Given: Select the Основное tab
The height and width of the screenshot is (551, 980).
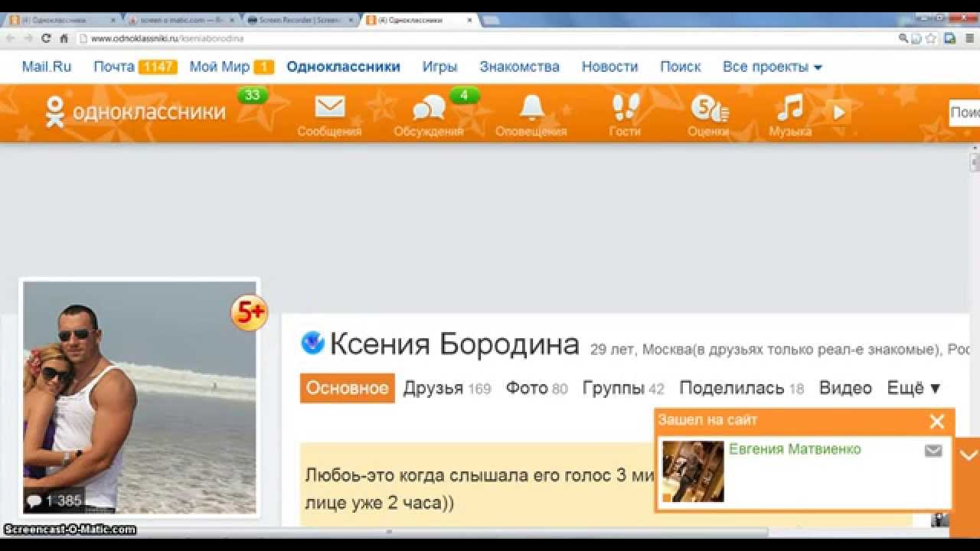Looking at the screenshot, I should click(x=348, y=388).
